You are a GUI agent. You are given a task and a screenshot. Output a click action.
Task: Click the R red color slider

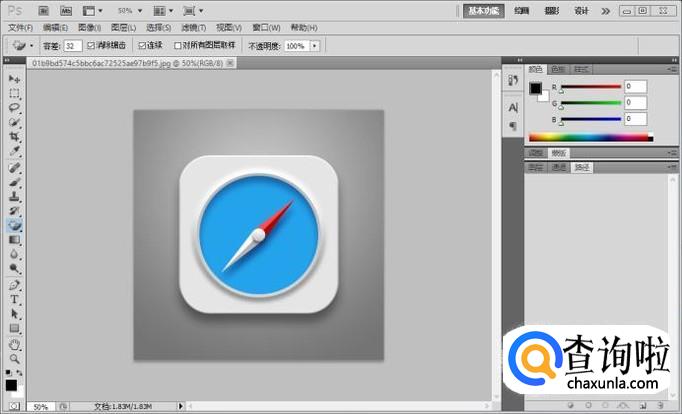click(x=591, y=87)
